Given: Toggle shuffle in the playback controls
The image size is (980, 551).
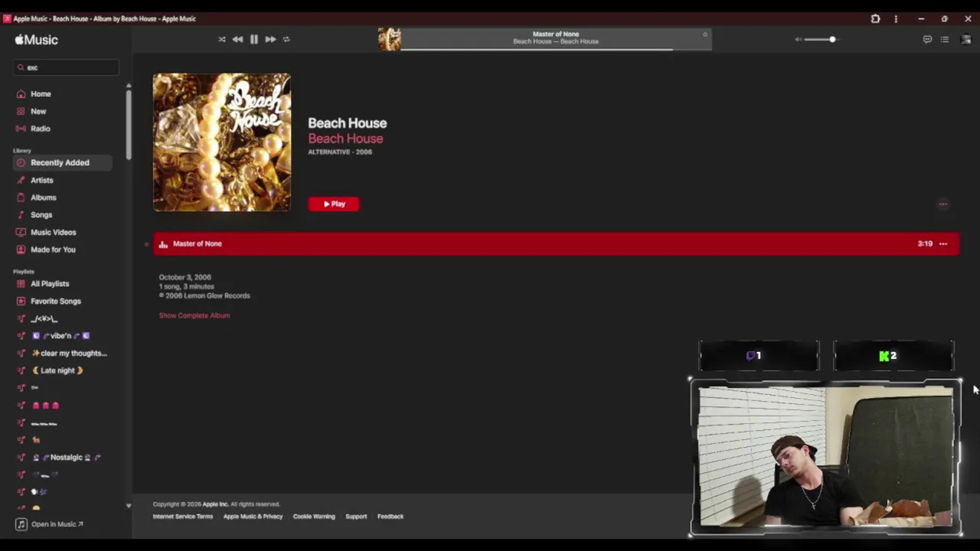Looking at the screenshot, I should pos(221,39).
